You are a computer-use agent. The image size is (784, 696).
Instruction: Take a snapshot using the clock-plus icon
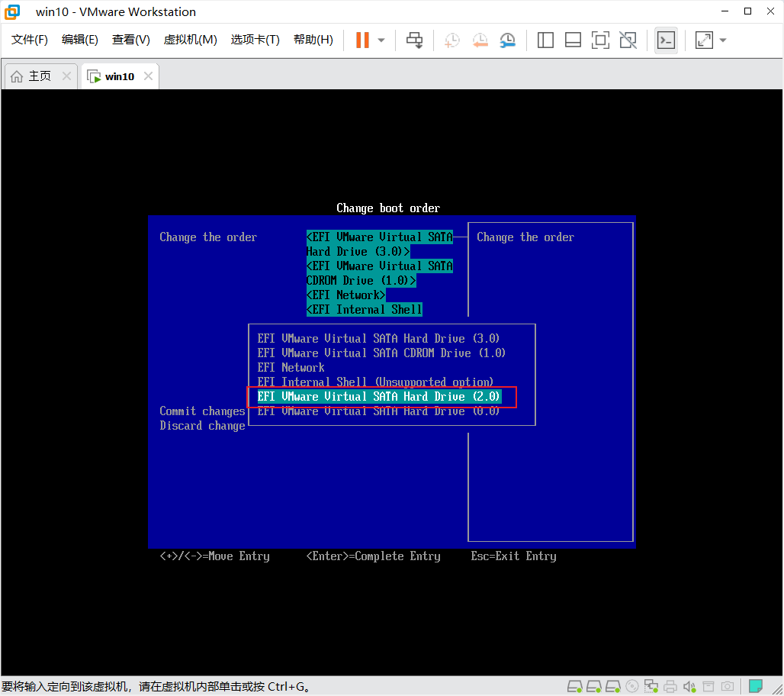(x=451, y=40)
